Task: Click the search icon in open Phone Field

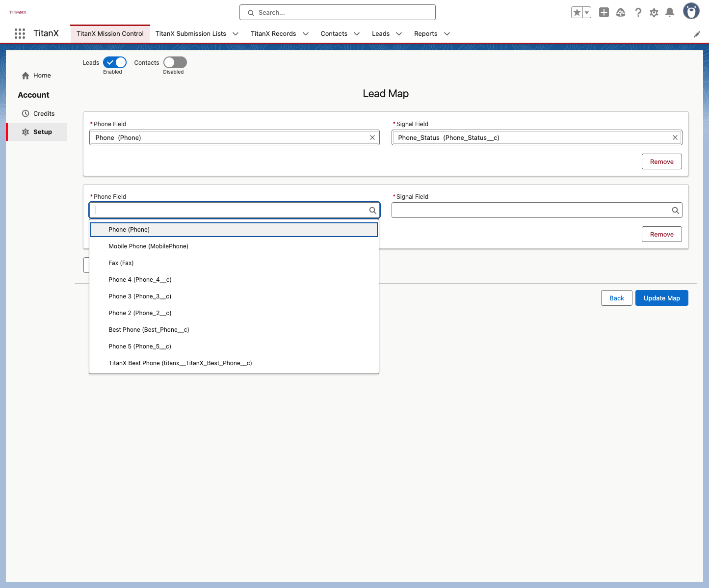Action: pyautogui.click(x=373, y=211)
